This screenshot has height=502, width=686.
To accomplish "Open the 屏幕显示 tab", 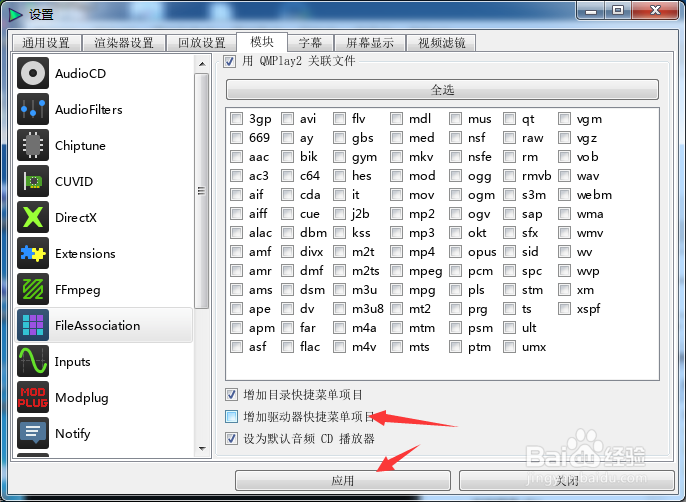I will [370, 43].
